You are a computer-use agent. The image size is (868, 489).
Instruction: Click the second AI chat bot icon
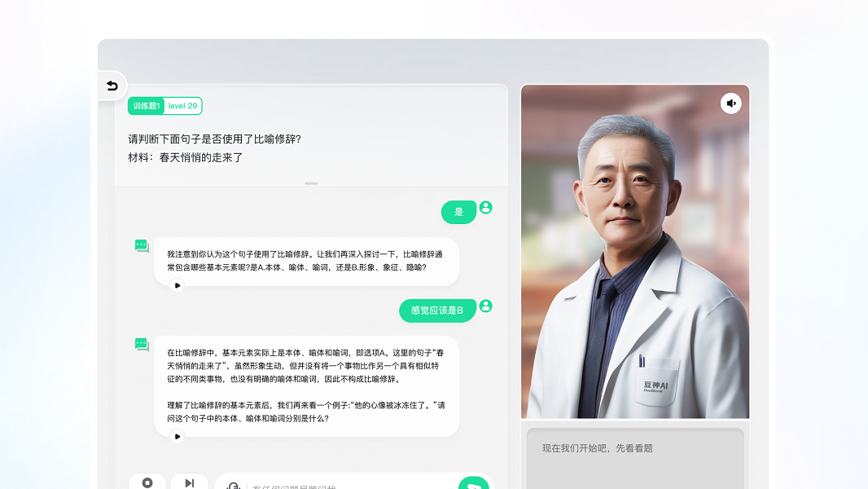click(x=142, y=345)
